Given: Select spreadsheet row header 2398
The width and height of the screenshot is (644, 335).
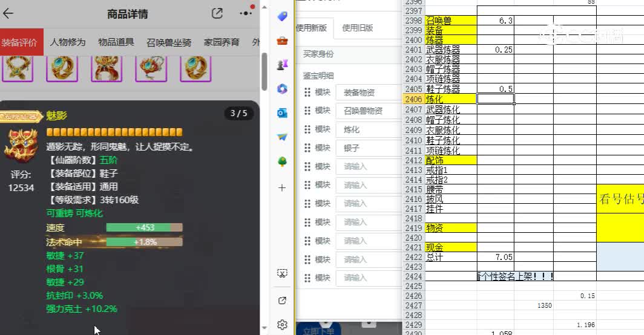Looking at the screenshot, I should click(413, 21).
